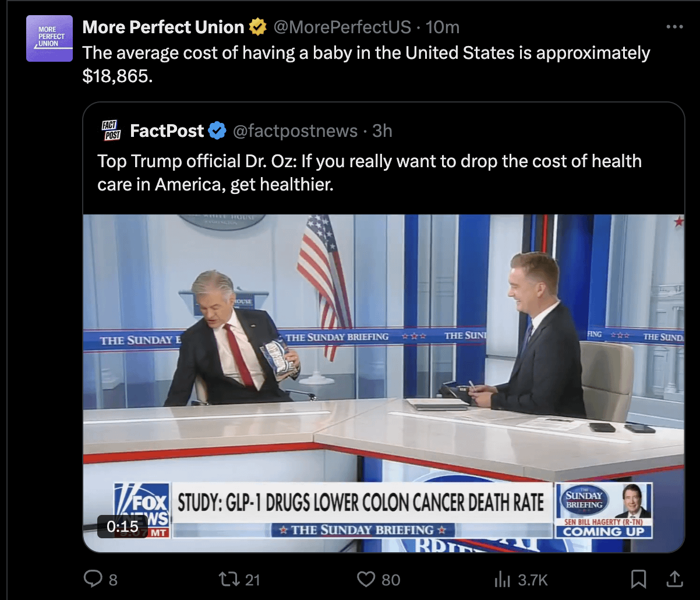This screenshot has height=600, width=700.
Task: Like the tweet with the heart icon
Action: click(x=366, y=578)
